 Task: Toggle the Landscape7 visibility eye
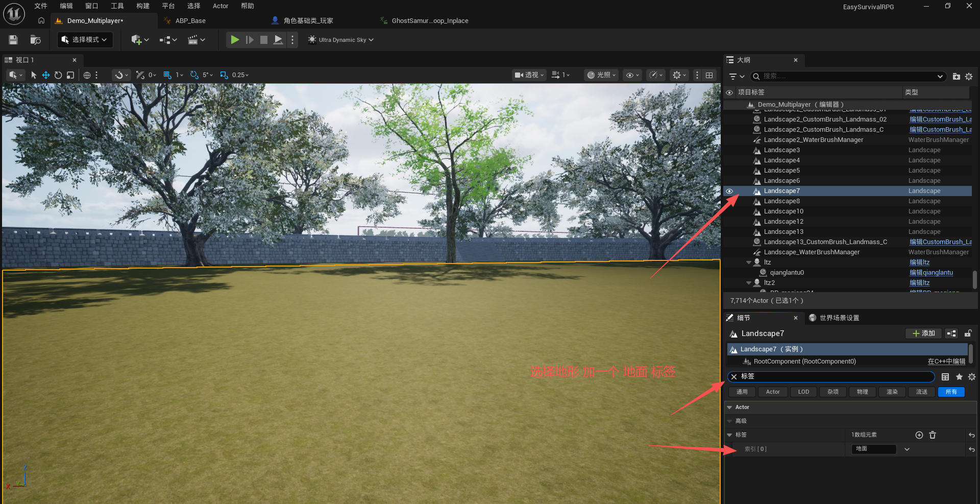[x=729, y=191]
